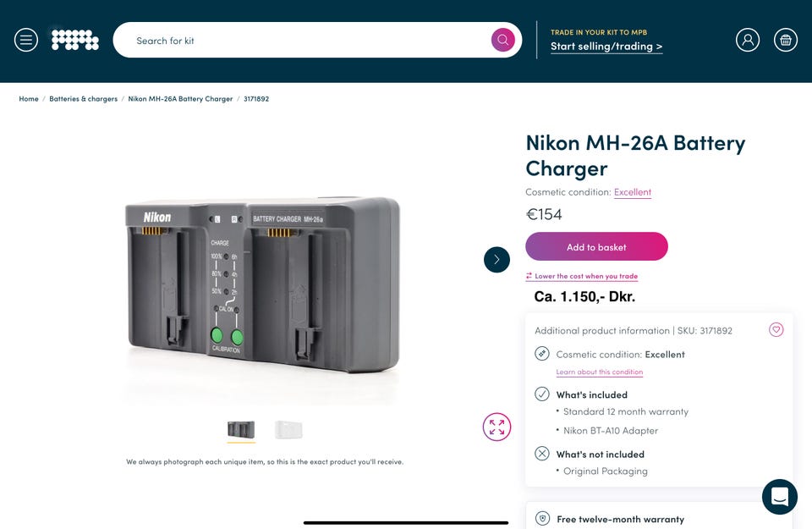Select the second white thumbnail
Viewport: 812px width, 529px height.
pos(288,429)
